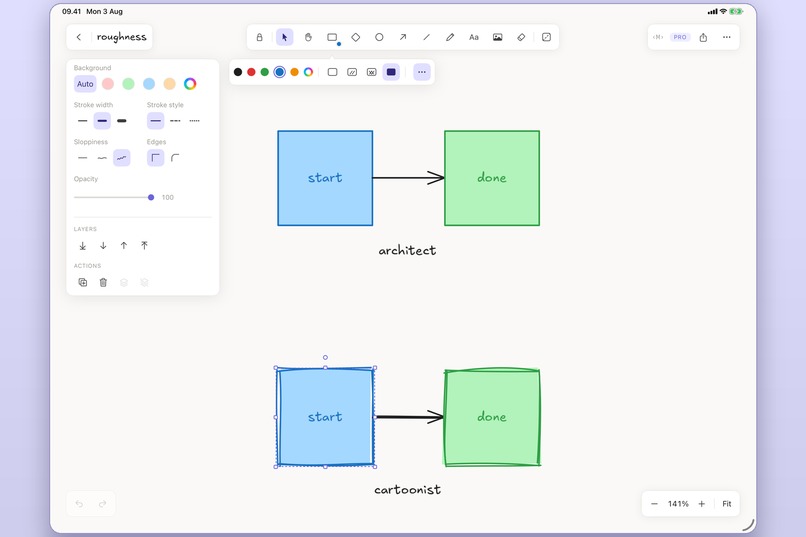Select the line drawing tool
The width and height of the screenshot is (806, 537).
pos(427,37)
